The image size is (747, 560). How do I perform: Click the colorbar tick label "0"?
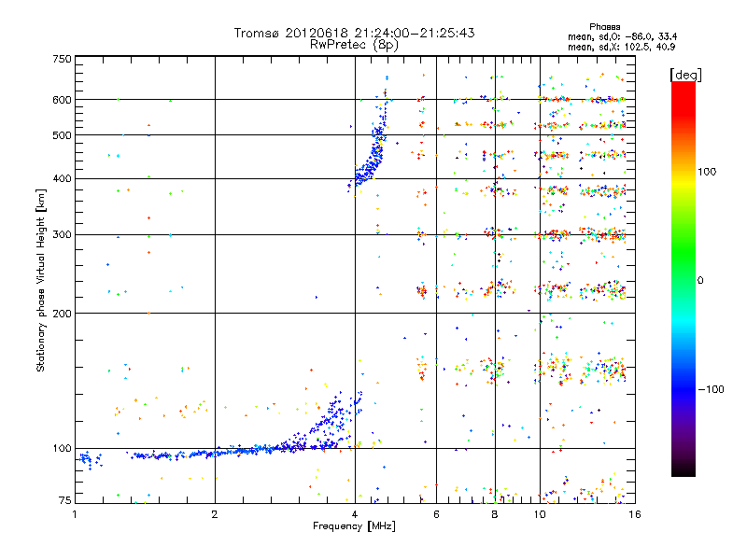point(700,281)
